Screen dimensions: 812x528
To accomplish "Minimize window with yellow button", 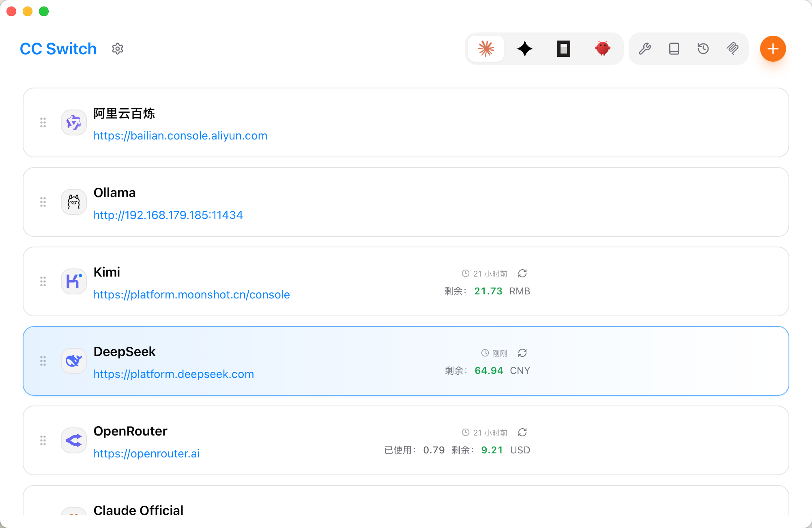I will 28,11.
